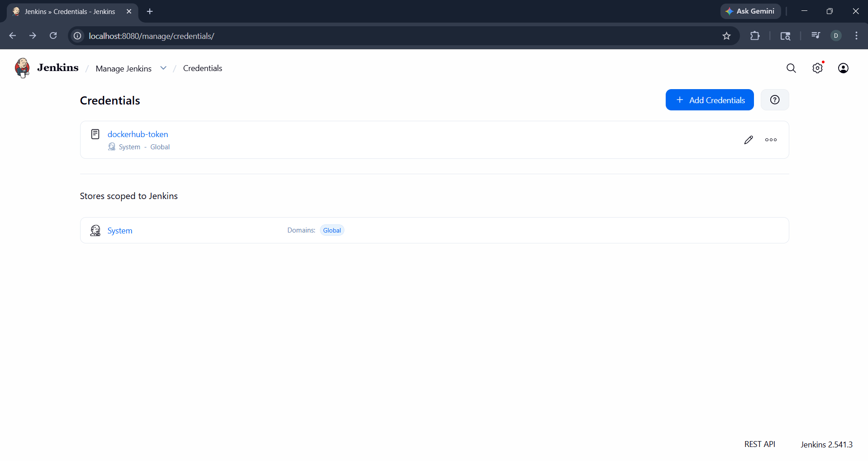Reload the Jenkins credentials page
The image size is (868, 461).
click(53, 36)
